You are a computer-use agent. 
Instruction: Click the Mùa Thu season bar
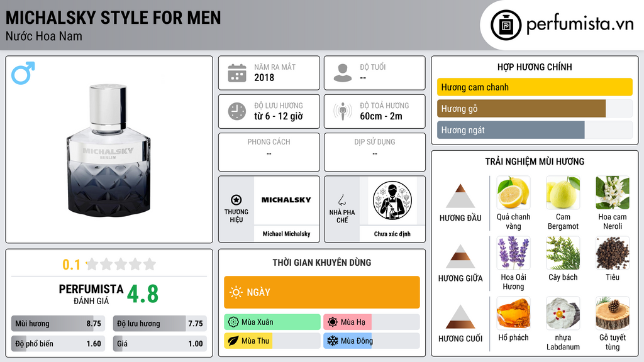pyautogui.click(x=272, y=341)
